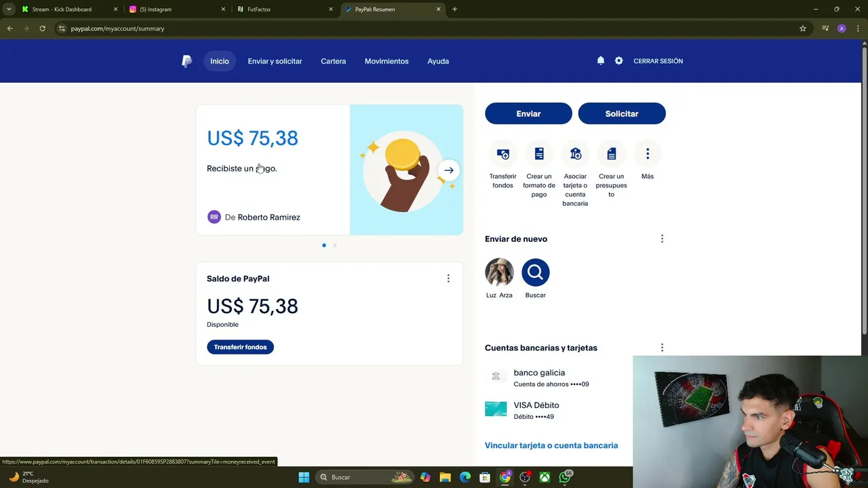Screen dimensions: 868x488
Task: Click CERRAR SESIÓN link
Action: click(x=658, y=61)
